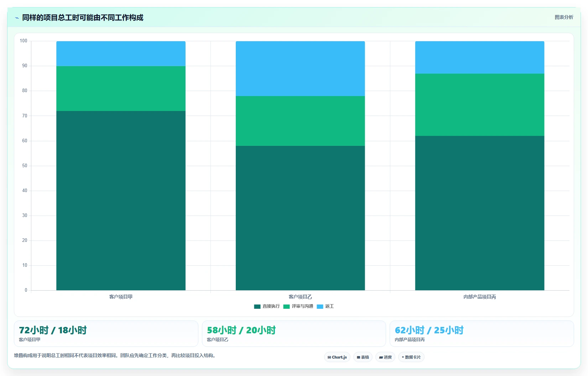
Task: Click the dark green 直接执行 segment of 内部产品项目丙
Action: click(480, 213)
